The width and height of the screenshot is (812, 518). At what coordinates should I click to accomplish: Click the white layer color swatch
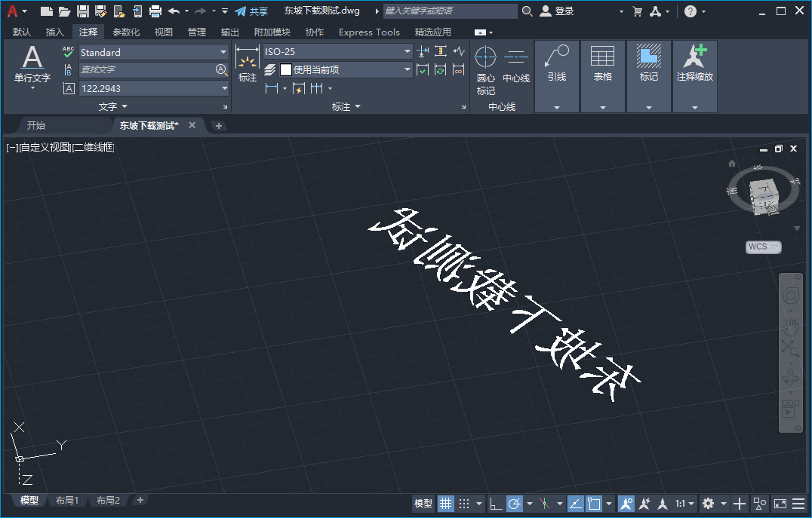(286, 69)
